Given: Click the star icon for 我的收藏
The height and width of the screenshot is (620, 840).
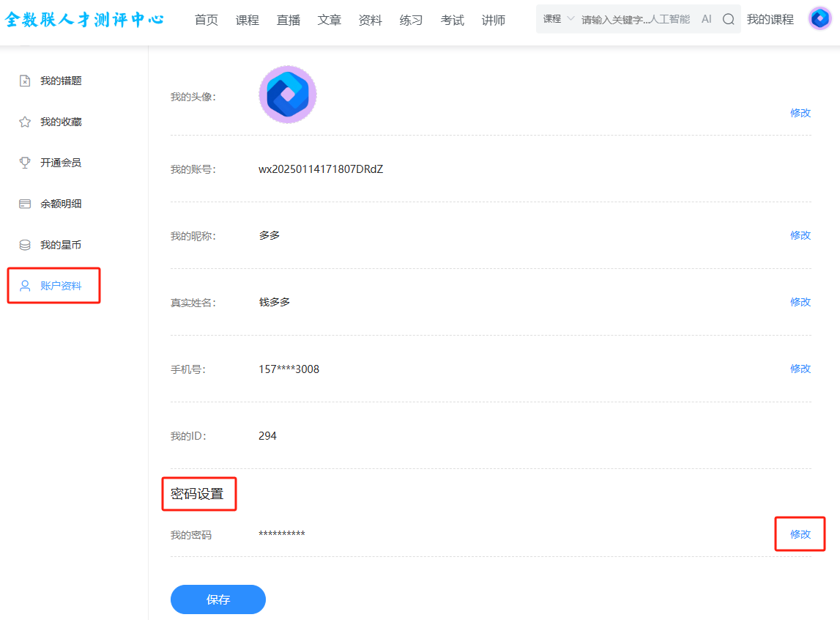Looking at the screenshot, I should [25, 122].
